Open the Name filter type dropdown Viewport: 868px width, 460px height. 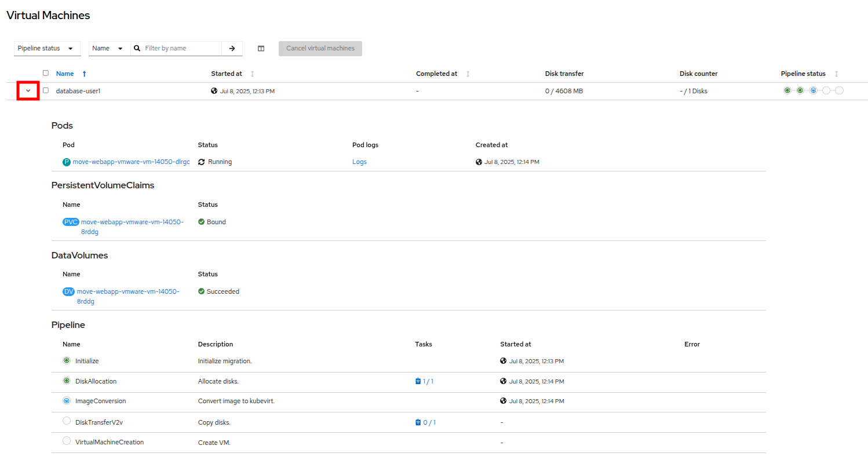(x=107, y=49)
